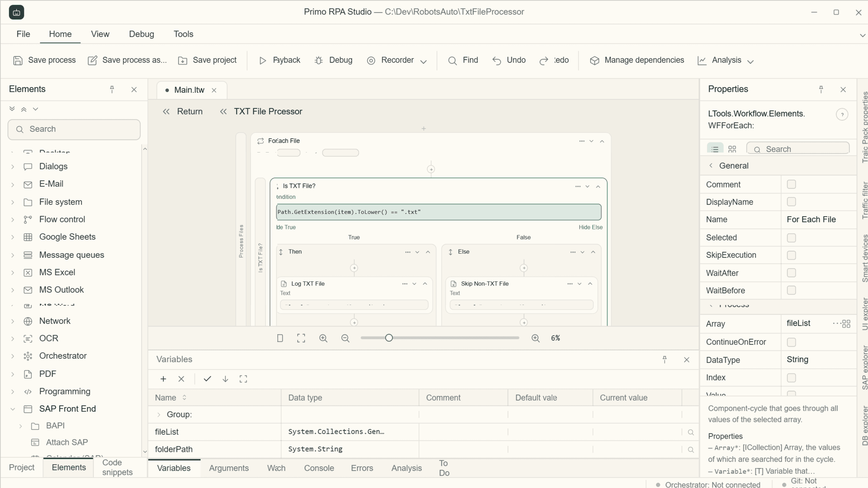Viewport: 868px width, 488px height.
Task: Switch Properties to grid view
Action: 732,149
